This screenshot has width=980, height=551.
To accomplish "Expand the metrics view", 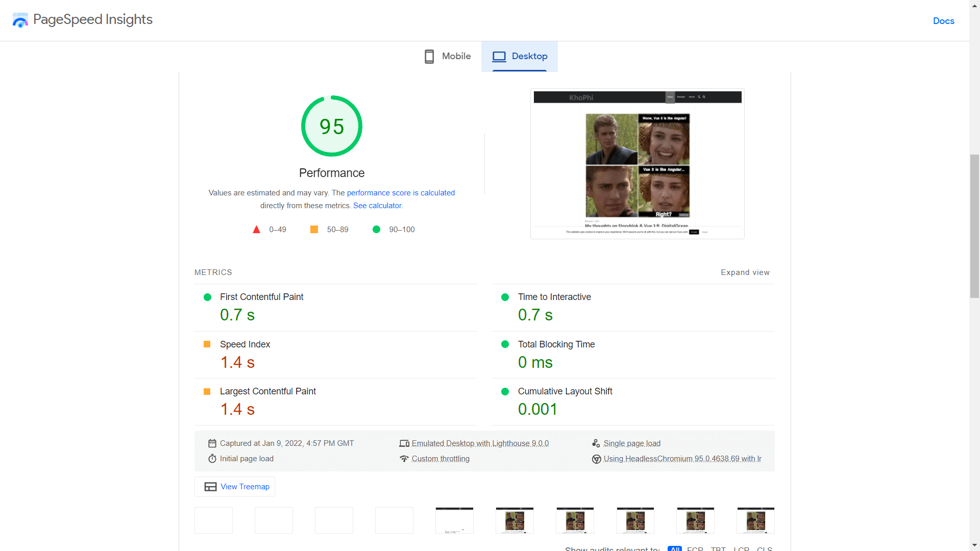I will tap(745, 272).
